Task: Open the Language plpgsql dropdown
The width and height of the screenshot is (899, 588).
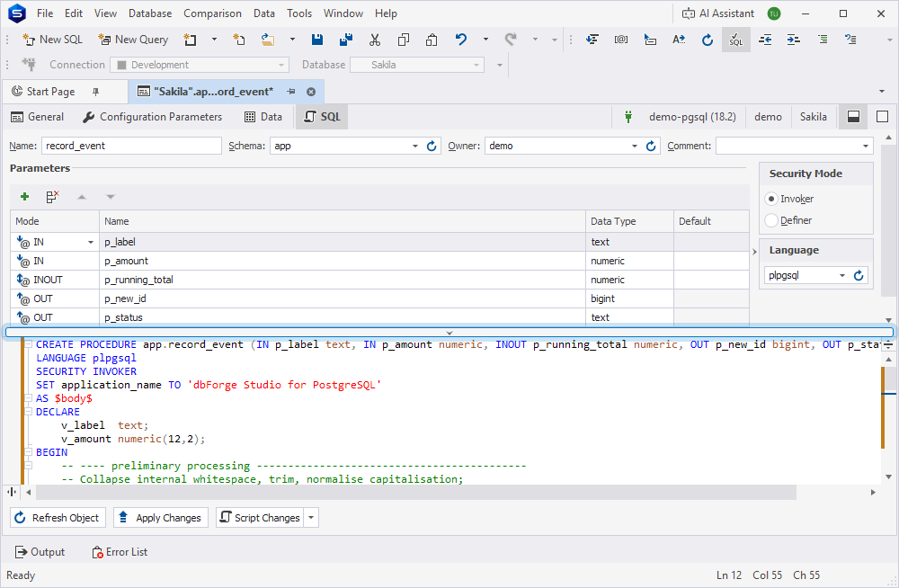Action: point(842,275)
